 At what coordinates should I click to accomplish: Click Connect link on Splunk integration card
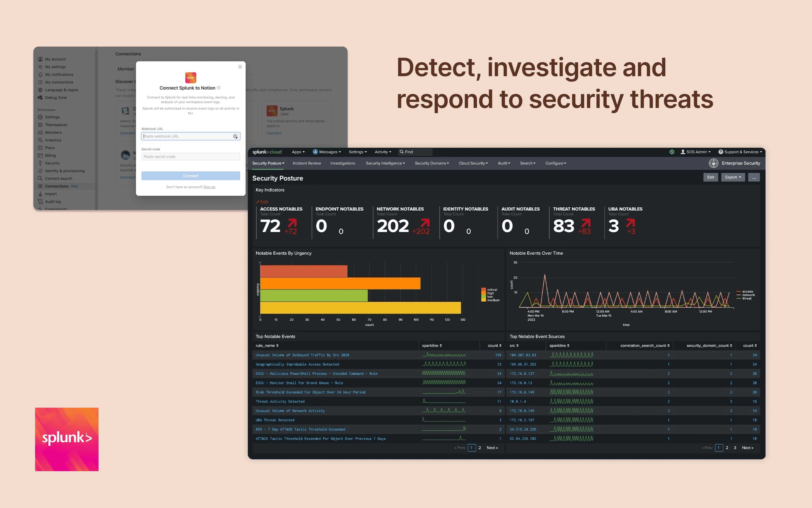(274, 133)
